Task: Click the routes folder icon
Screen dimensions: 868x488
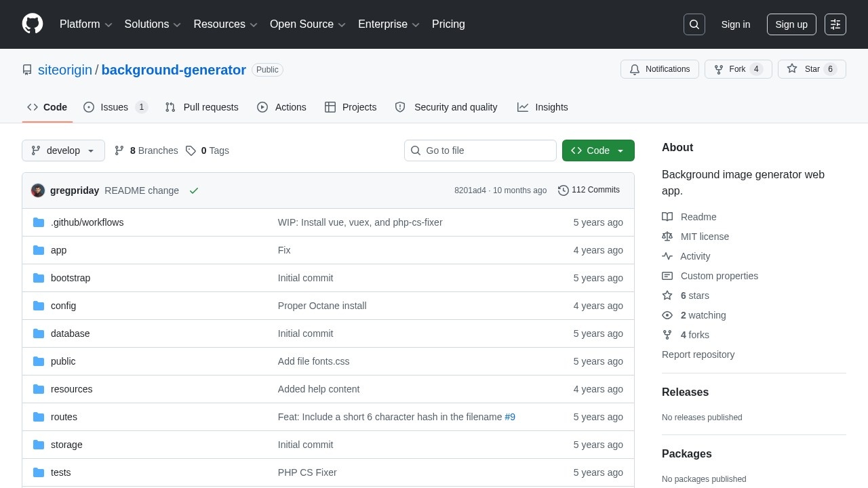Action: click(x=39, y=417)
